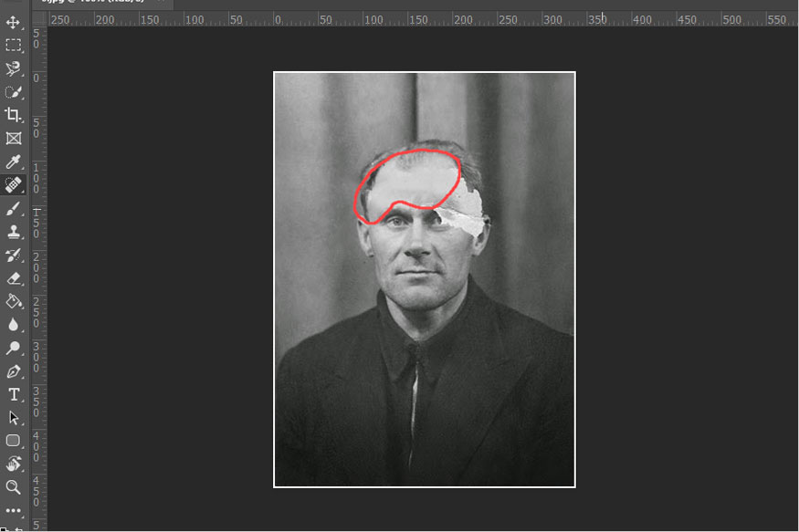Select the Pen tool
Image resolution: width=799 pixels, height=532 pixels.
[14, 371]
